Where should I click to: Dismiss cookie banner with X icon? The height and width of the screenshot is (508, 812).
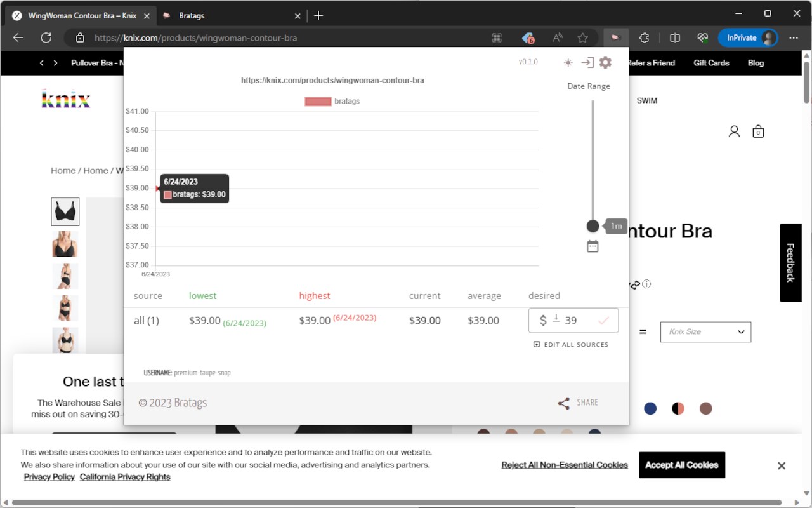point(782,465)
